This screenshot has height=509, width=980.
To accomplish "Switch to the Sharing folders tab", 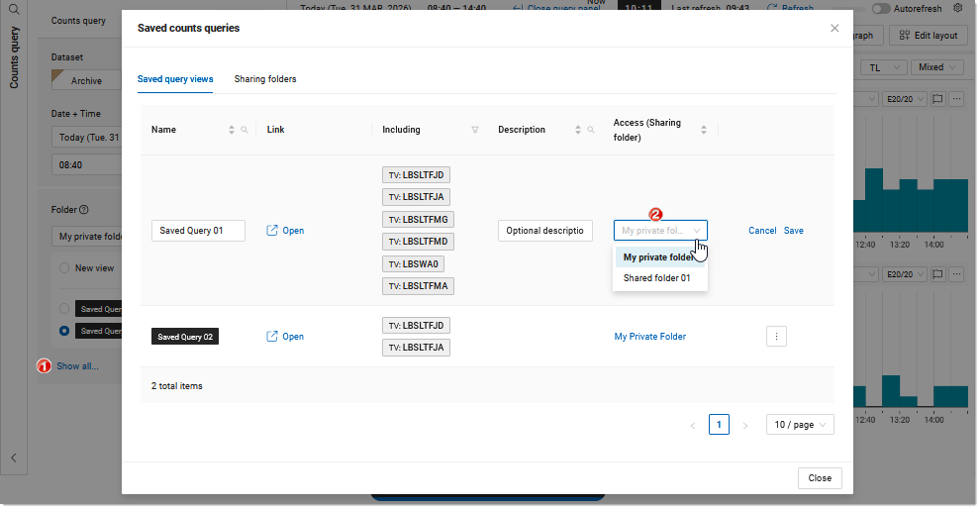I will [x=265, y=79].
